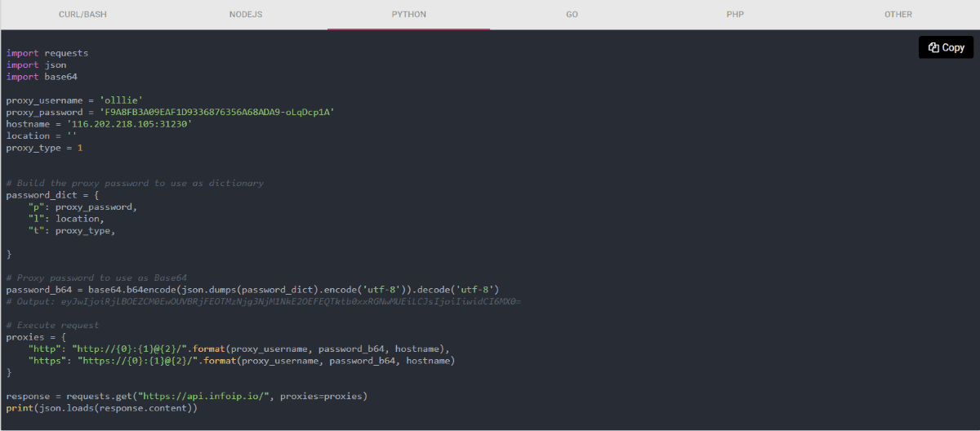This screenshot has width=980, height=431.
Task: Click the 'import base64' line
Action: point(42,77)
